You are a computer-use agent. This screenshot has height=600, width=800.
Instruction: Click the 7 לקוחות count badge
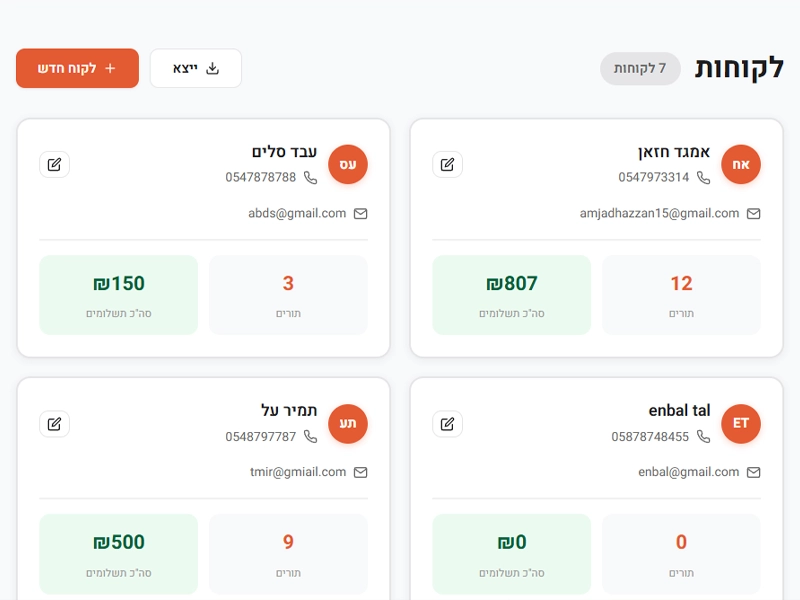[x=640, y=68]
